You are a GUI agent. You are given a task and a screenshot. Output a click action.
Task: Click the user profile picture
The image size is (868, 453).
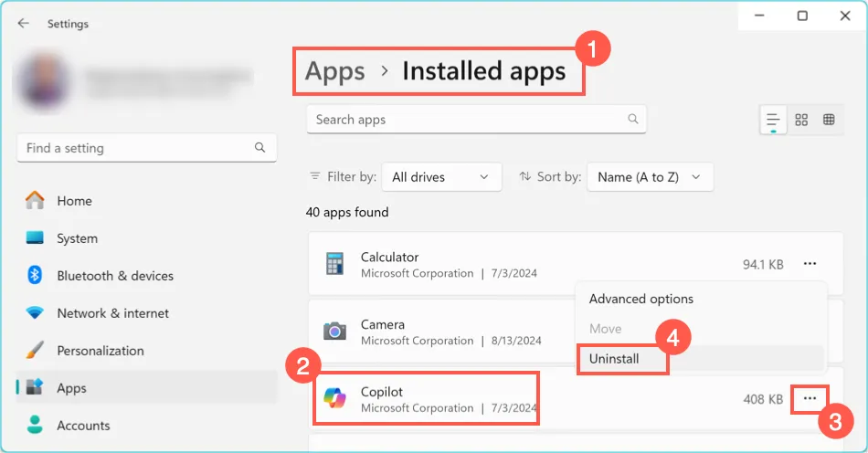tap(44, 80)
